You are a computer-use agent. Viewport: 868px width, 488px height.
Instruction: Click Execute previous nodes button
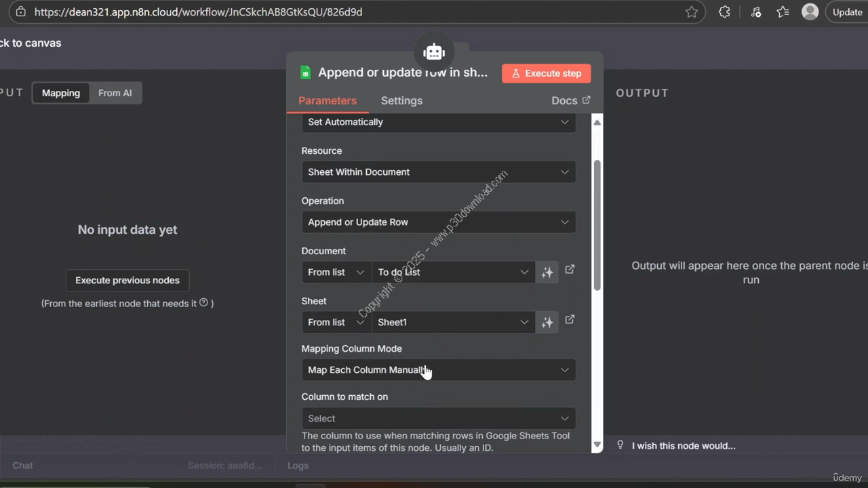point(127,280)
